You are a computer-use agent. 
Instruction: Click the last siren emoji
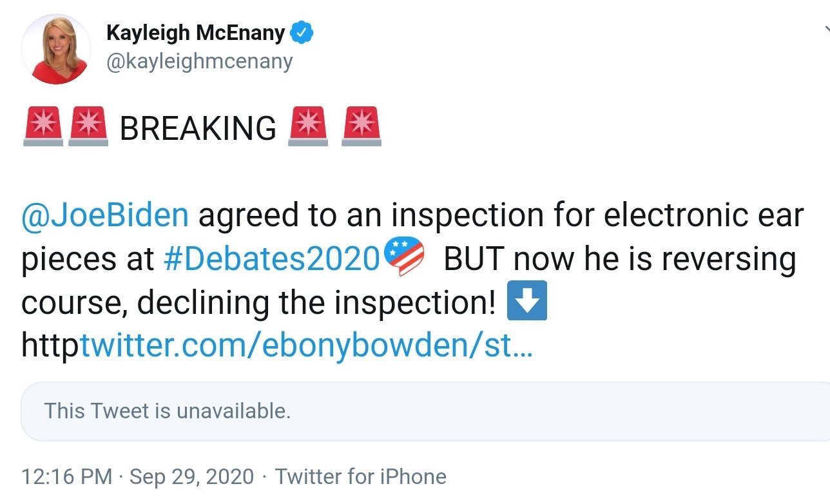(x=362, y=127)
